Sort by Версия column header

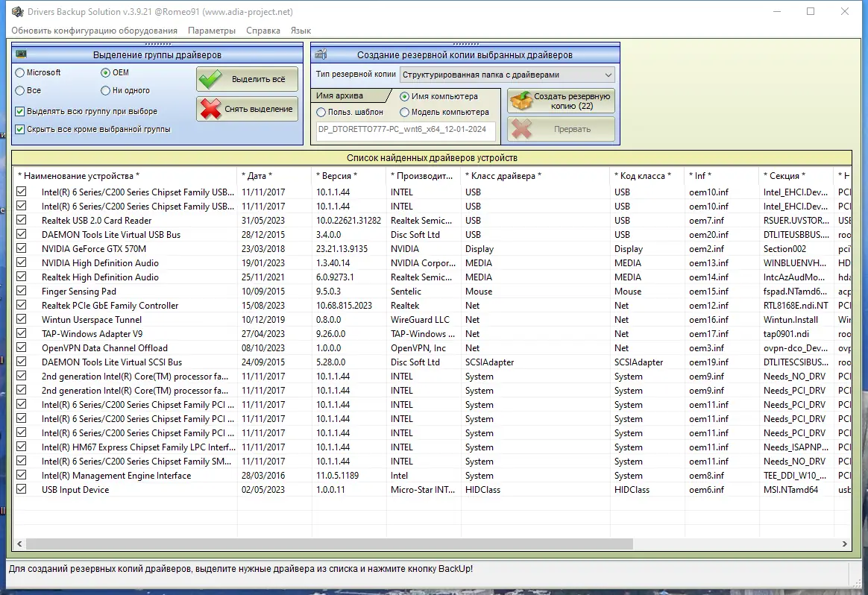(349, 176)
